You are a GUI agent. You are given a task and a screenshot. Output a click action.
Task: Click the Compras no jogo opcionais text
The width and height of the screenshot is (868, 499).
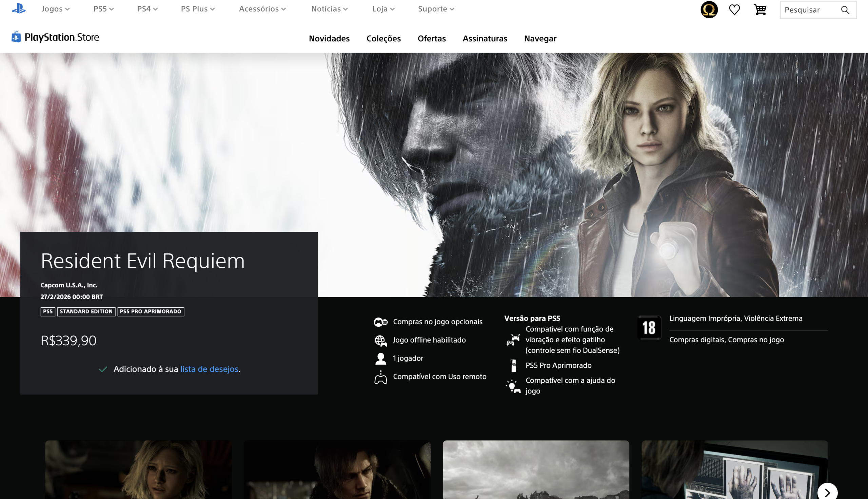(438, 322)
